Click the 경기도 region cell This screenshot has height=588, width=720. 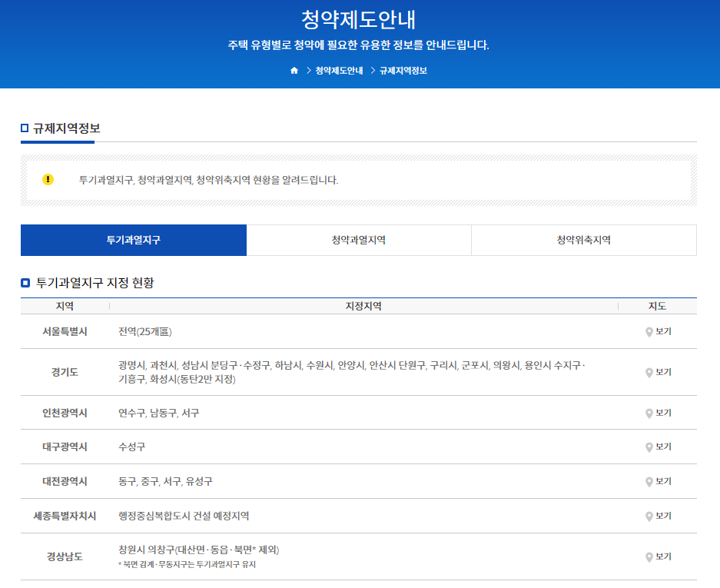point(65,372)
